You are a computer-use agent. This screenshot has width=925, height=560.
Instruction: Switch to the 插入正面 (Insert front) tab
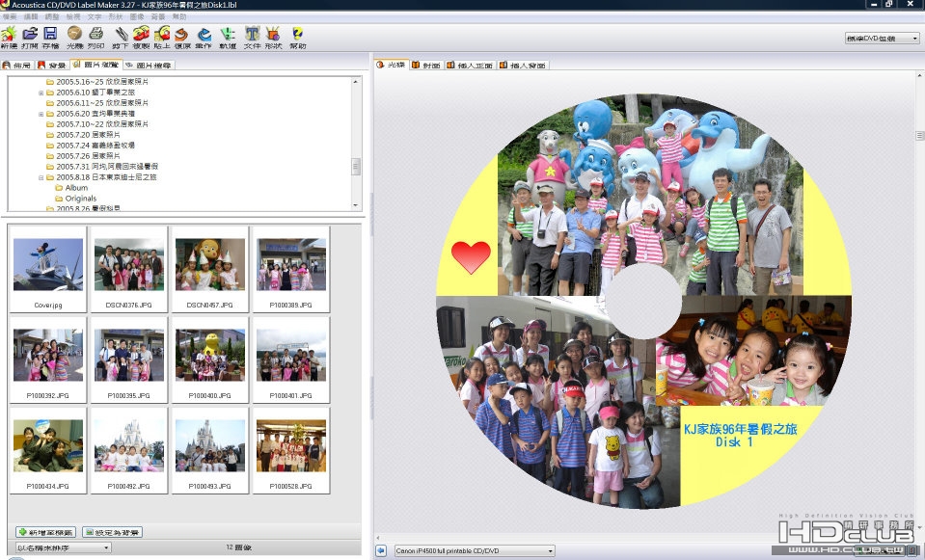[470, 65]
